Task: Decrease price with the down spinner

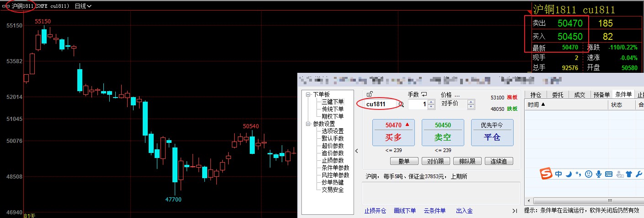Action: (x=471, y=107)
